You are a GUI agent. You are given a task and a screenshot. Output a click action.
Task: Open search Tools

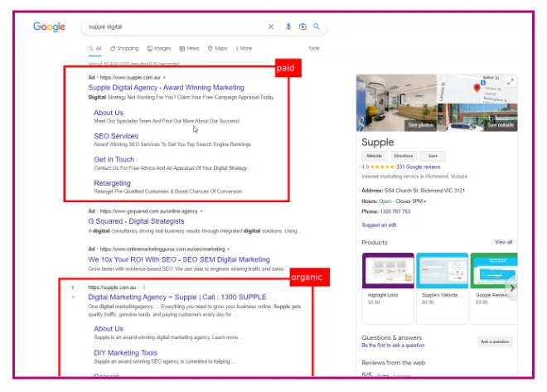(x=313, y=48)
